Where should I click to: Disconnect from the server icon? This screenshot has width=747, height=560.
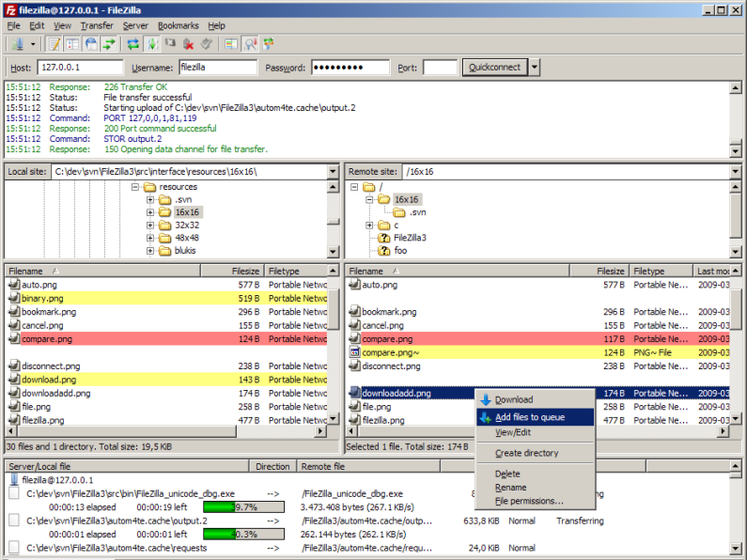[x=189, y=44]
